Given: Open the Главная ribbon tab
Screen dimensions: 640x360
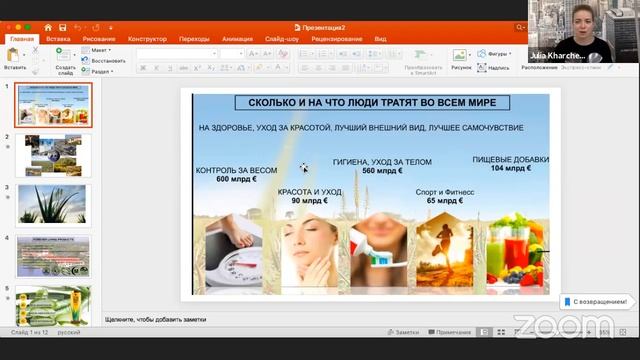Looking at the screenshot, I should click(x=22, y=39).
